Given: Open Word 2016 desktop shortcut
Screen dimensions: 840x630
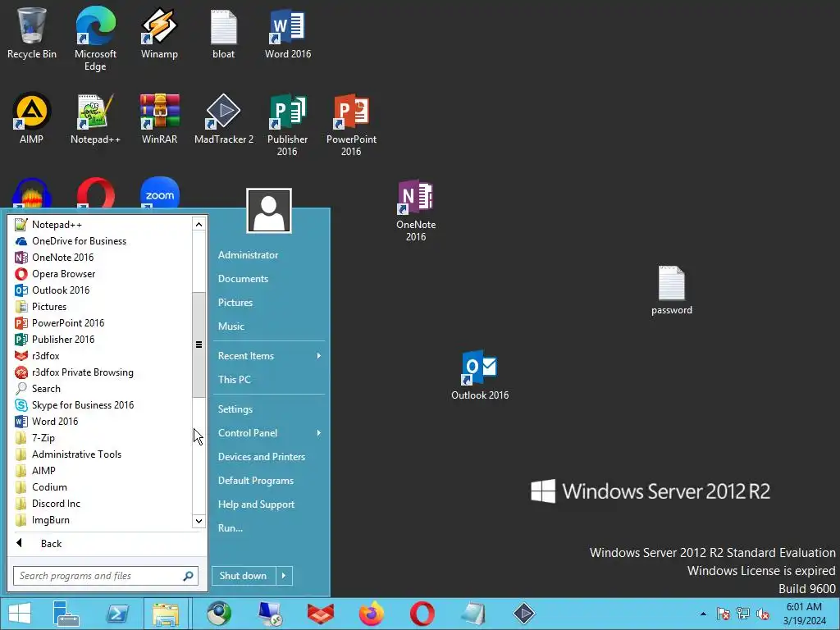Looking at the screenshot, I should 288,34.
